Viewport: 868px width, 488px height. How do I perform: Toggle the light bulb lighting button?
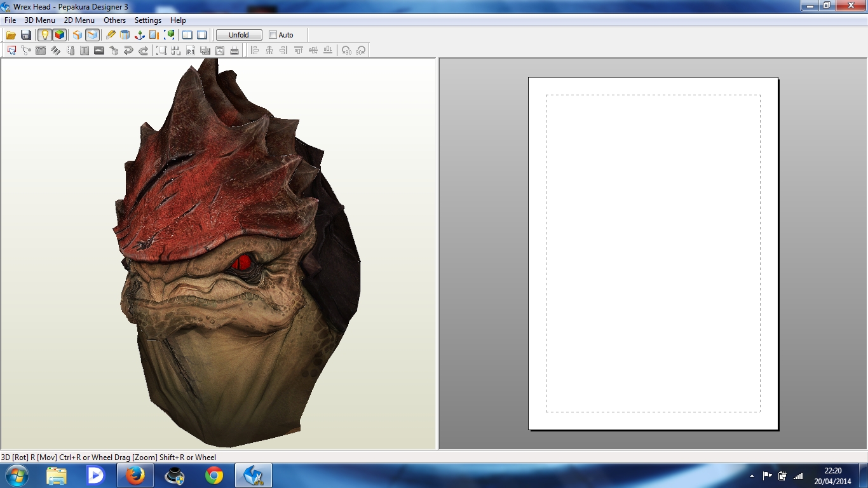click(44, 35)
